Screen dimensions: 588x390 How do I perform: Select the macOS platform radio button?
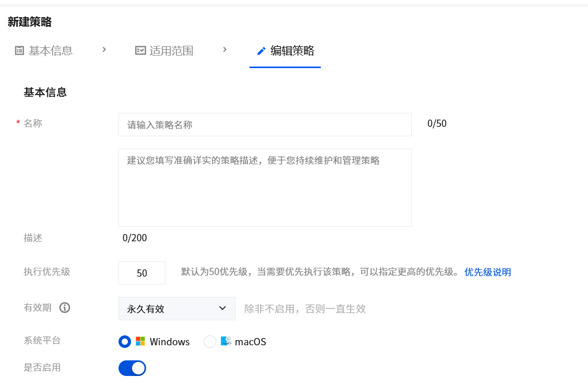pos(210,342)
